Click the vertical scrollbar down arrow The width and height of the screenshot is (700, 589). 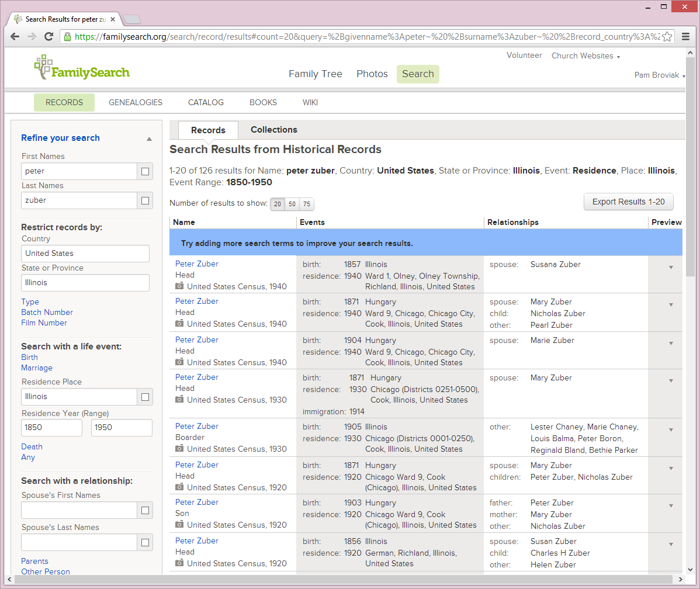[690, 569]
